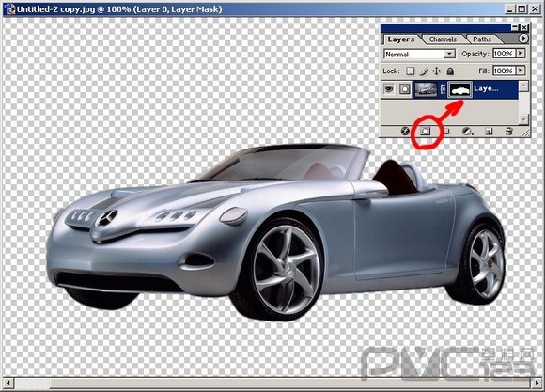The height and width of the screenshot is (392, 545).
Task: Select the layer mask thumbnail
Action: point(460,89)
